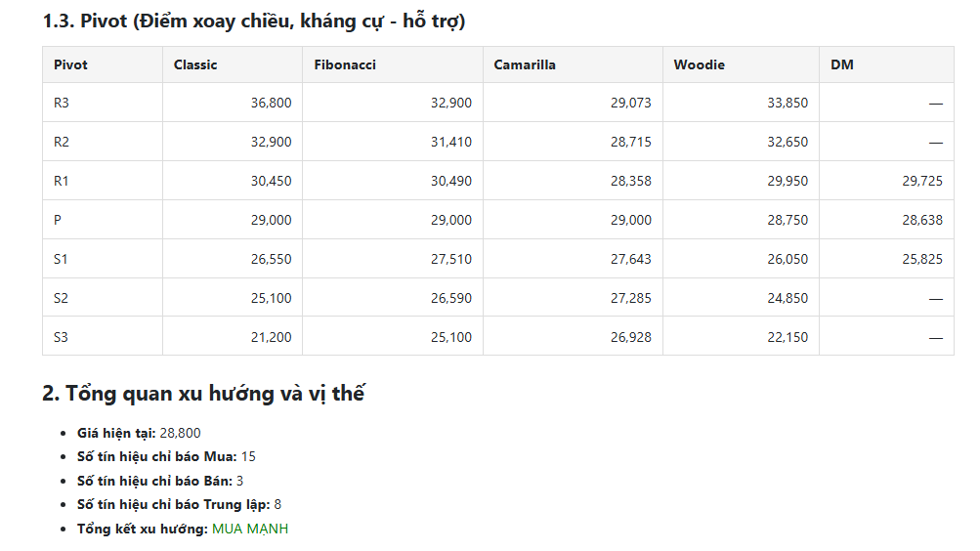The width and height of the screenshot is (980, 551).
Task: Click Woodie S3 value 22,150
Action: pos(788,337)
